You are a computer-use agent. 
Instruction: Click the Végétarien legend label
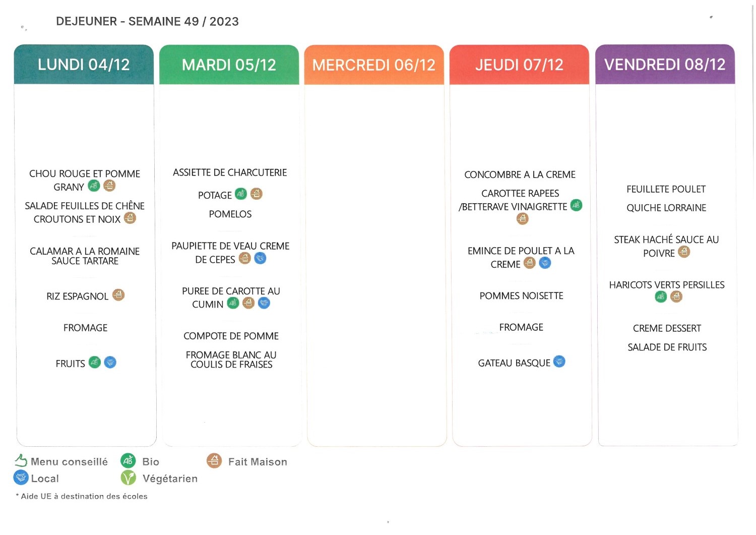[x=170, y=479]
